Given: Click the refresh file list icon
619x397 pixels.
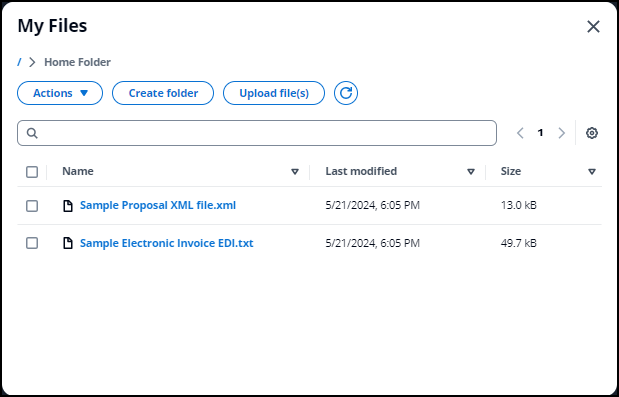Looking at the screenshot, I should 346,93.
